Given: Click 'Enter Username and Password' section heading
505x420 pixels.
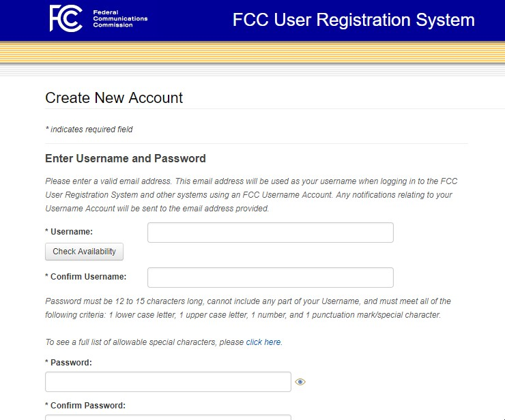Looking at the screenshot, I should 126,159.
